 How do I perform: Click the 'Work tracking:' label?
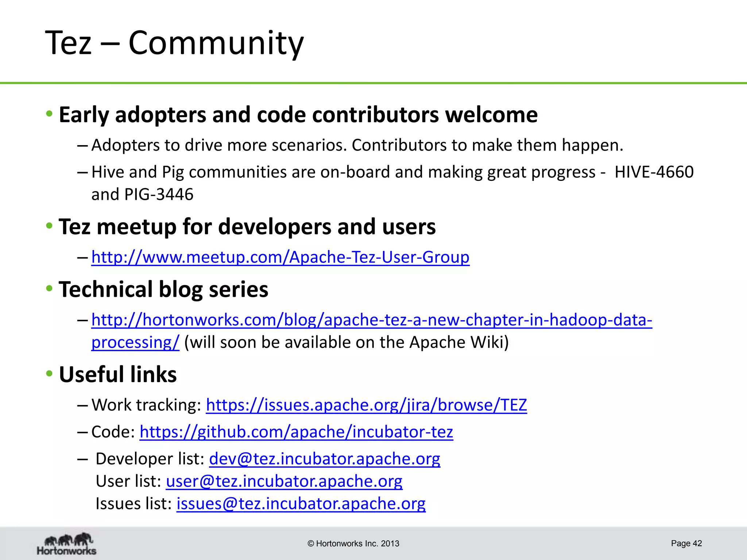[x=146, y=405]
